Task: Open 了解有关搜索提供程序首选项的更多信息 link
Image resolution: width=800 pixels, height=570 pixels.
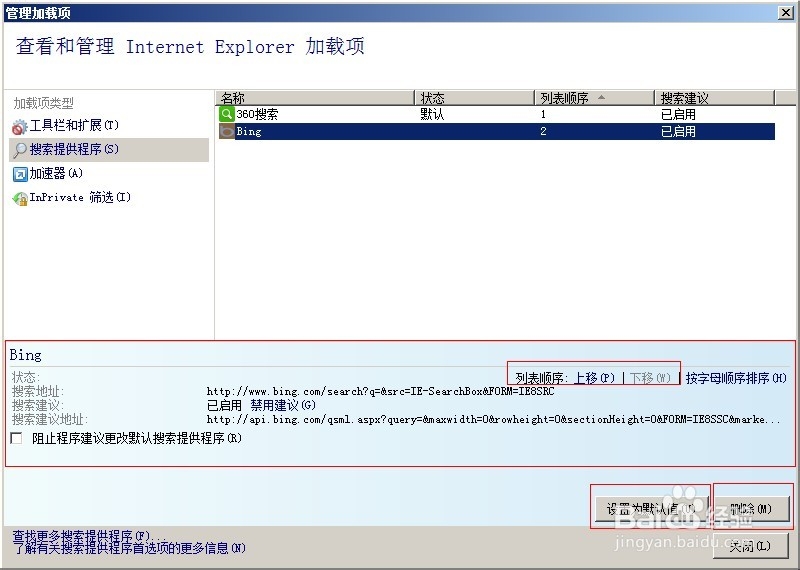Action: pos(129,549)
